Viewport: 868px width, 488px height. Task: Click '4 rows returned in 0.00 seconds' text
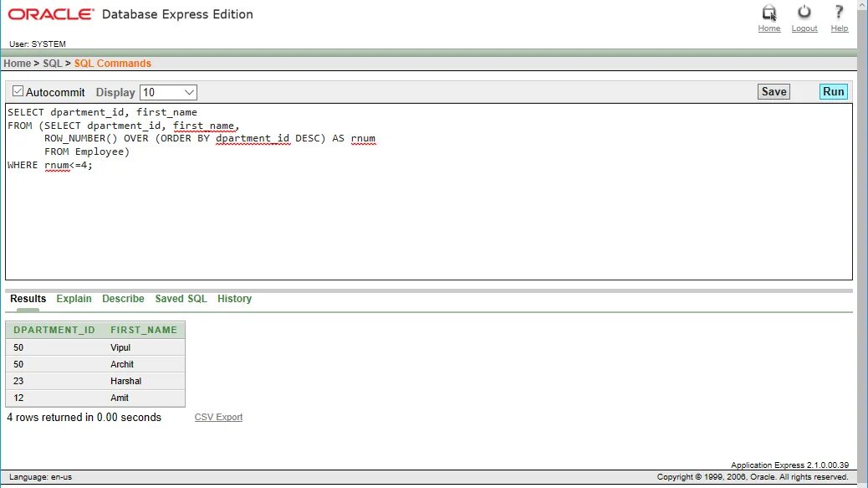click(84, 417)
